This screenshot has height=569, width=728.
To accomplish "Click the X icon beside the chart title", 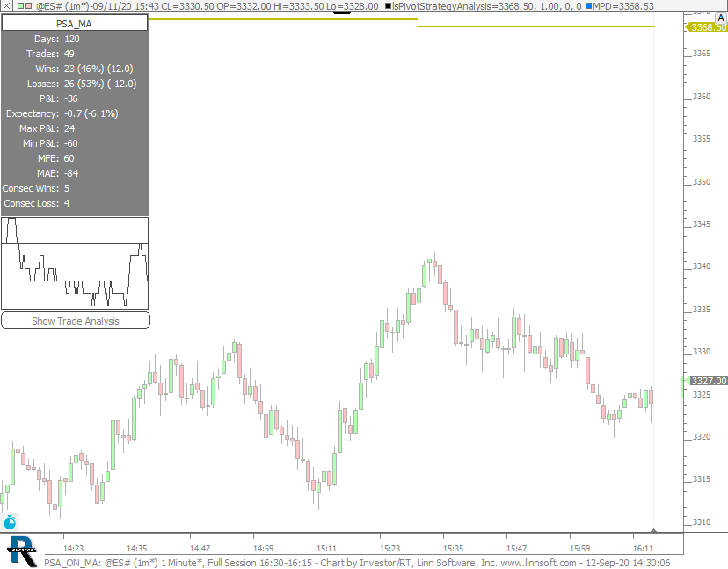I will click(6, 6).
